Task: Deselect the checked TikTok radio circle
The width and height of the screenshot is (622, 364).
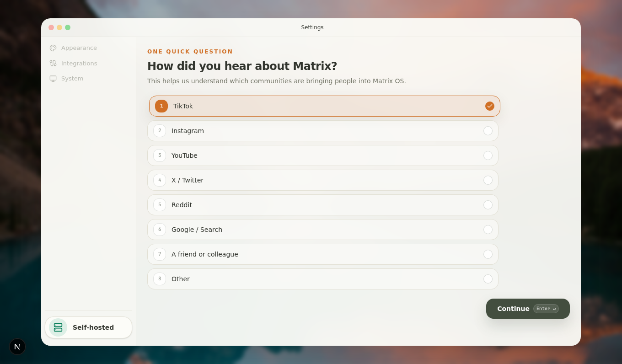Action: 490,106
